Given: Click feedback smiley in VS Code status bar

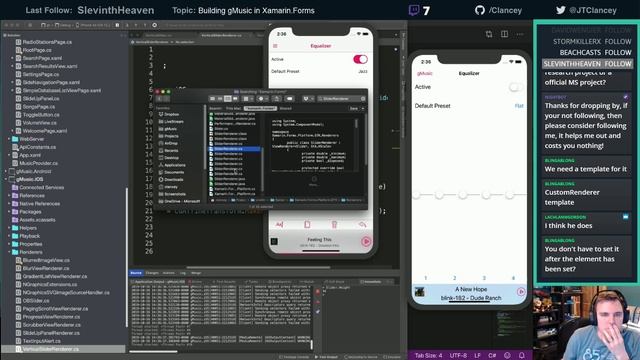Looking at the screenshot, I should click(x=507, y=355).
